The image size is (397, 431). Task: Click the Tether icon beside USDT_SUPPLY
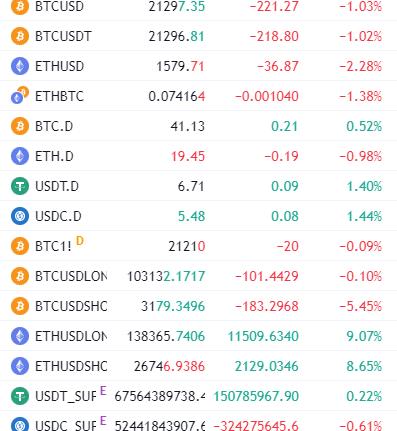20,396
